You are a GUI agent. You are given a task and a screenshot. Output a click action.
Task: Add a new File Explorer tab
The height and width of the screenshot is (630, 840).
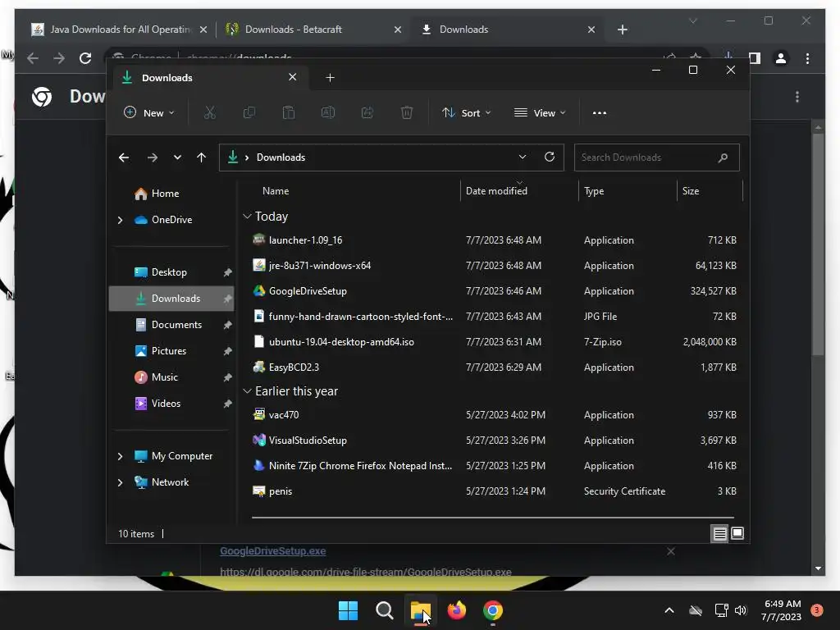coord(330,78)
